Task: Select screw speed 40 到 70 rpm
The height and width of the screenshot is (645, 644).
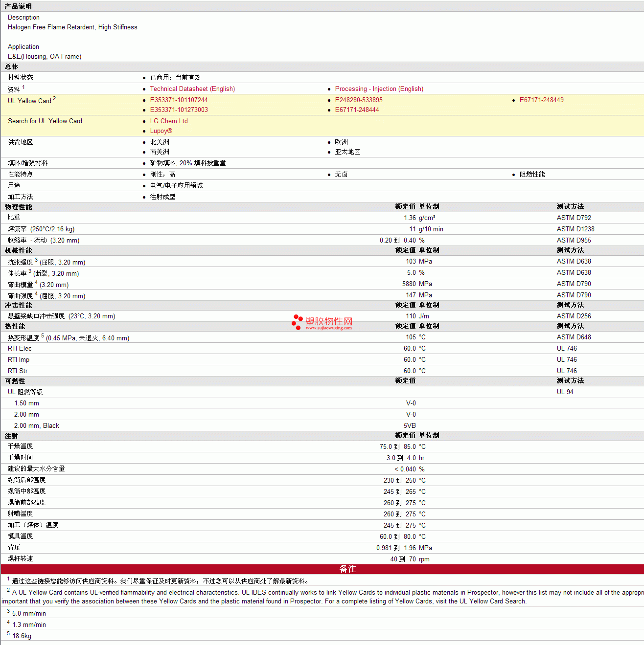Action: pos(410,559)
